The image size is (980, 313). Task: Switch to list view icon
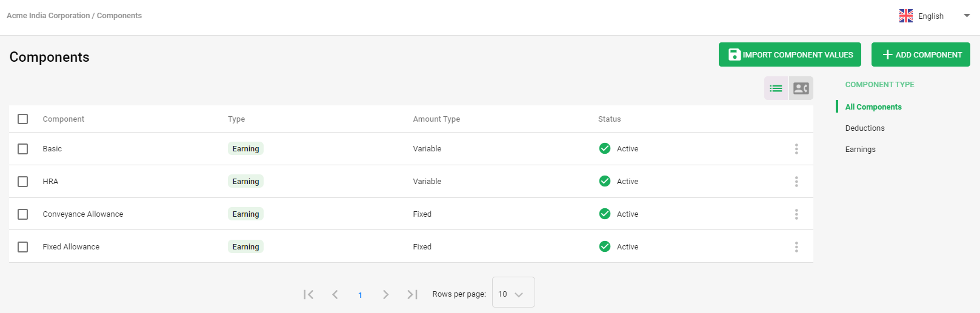(x=776, y=88)
